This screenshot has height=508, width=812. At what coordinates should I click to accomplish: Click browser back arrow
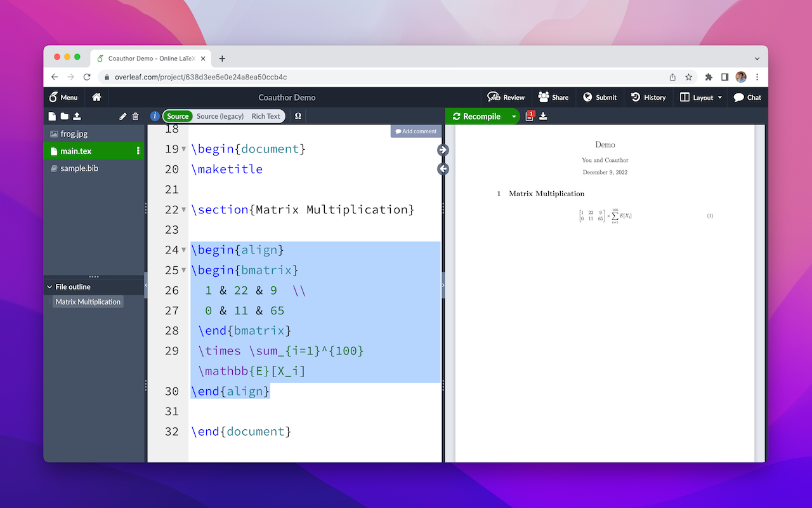pos(55,77)
